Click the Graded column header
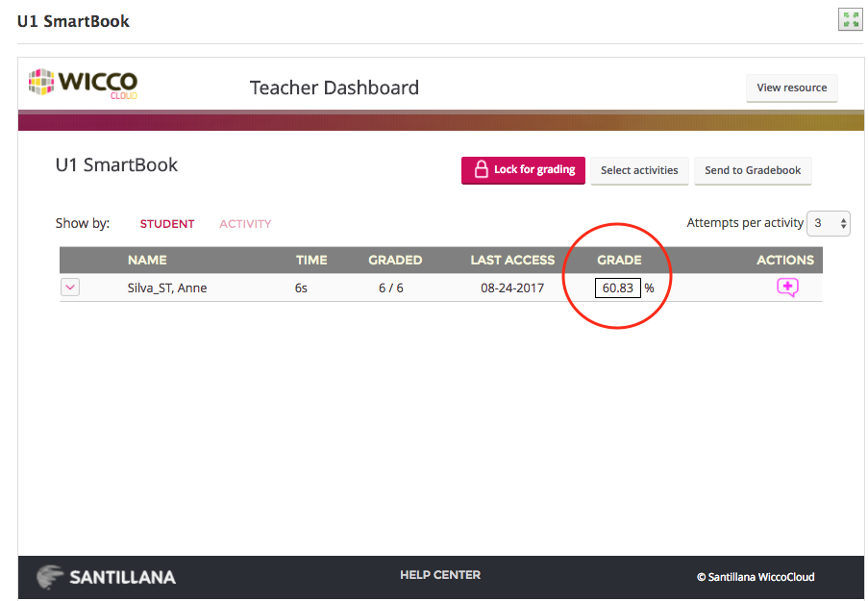This screenshot has width=868, height=601. coord(395,260)
